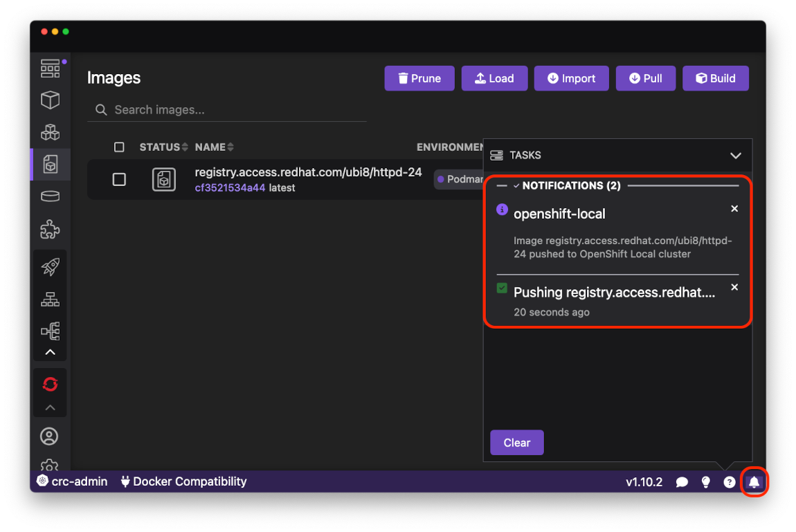Click the '20 seconds ago' timestamp
The image size is (796, 532).
pyautogui.click(x=551, y=313)
